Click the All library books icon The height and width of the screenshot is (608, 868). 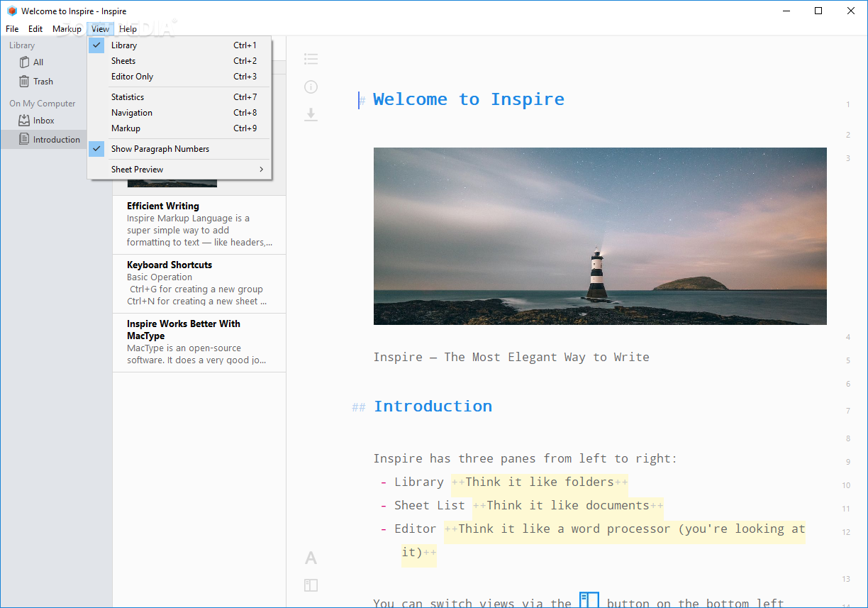point(25,62)
